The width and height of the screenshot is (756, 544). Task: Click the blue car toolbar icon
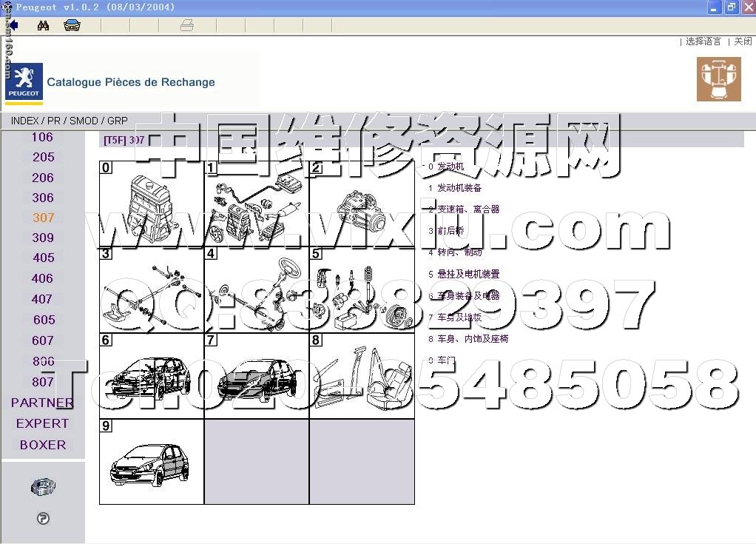pyautogui.click(x=72, y=25)
